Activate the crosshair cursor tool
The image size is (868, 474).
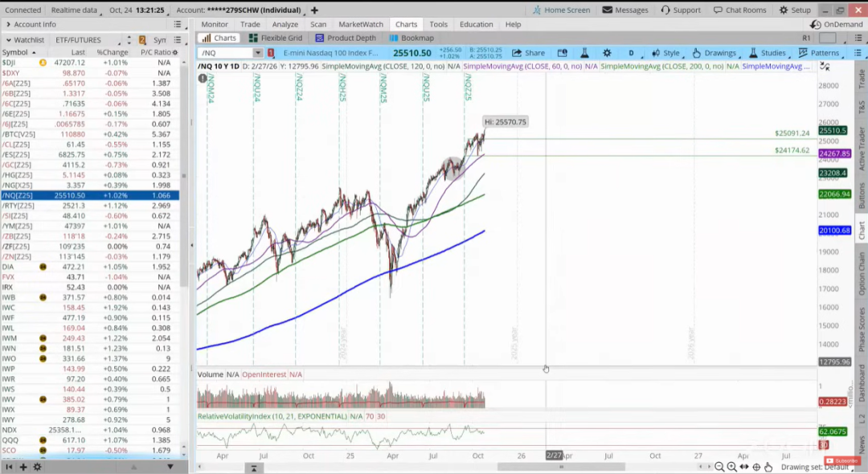point(756,467)
